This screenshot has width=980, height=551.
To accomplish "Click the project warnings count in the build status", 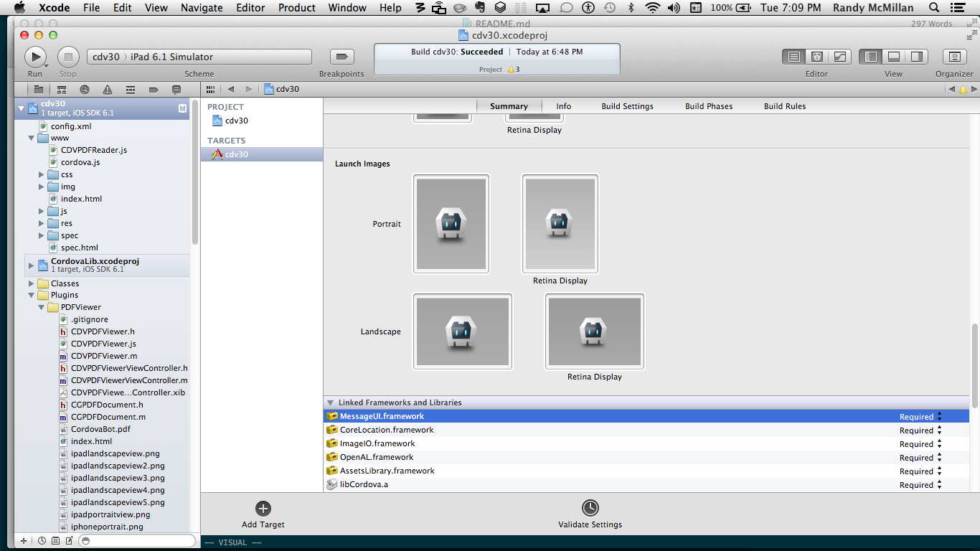I will [x=513, y=70].
